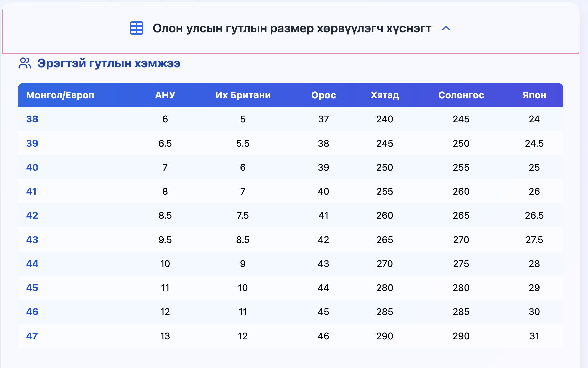The image size is (588, 368).
Task: Collapse the size converter table with the chevron
Action: [446, 29]
